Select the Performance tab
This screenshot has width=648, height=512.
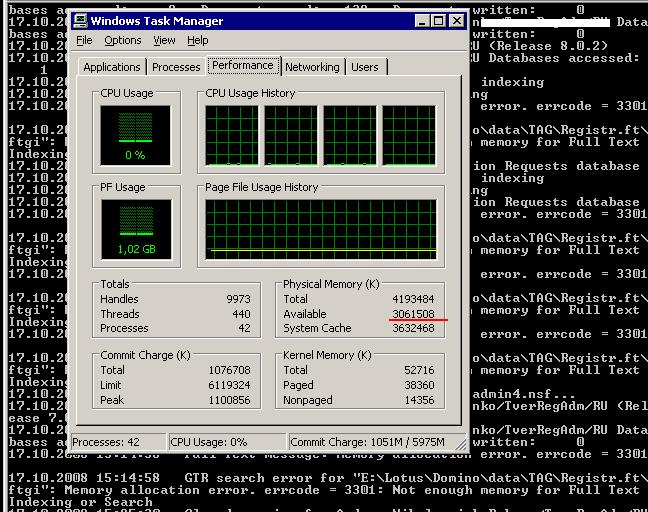(x=243, y=65)
